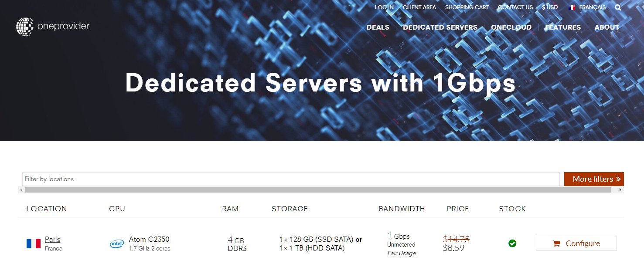644x264 pixels.
Task: Click the Fair Usage text
Action: point(402,253)
